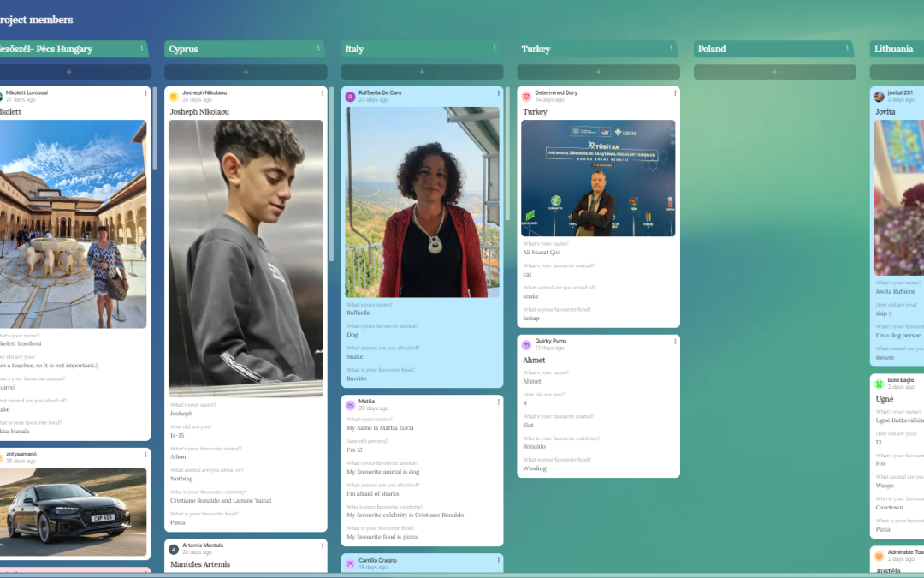Add a post to the Italy column

[422, 72]
